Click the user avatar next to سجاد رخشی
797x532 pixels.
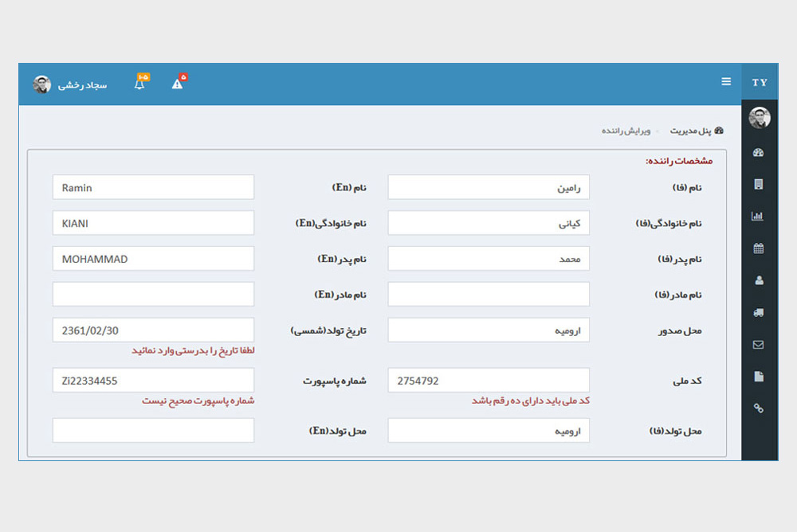[x=41, y=84]
